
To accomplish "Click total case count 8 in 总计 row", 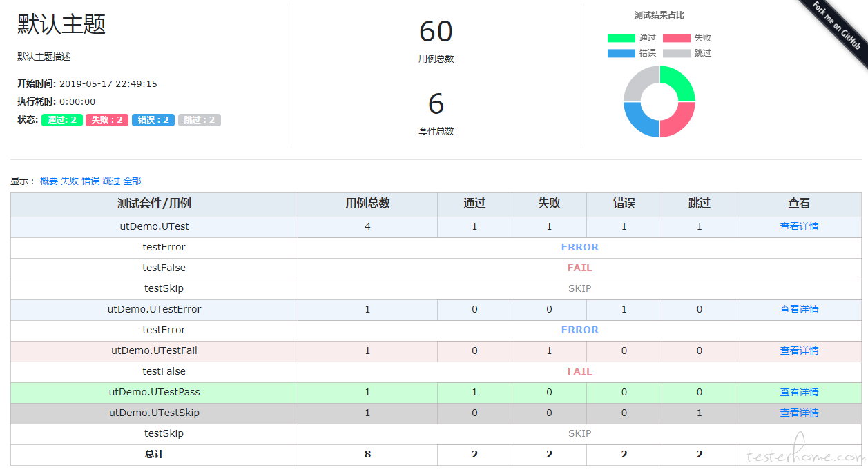I will 367,455.
